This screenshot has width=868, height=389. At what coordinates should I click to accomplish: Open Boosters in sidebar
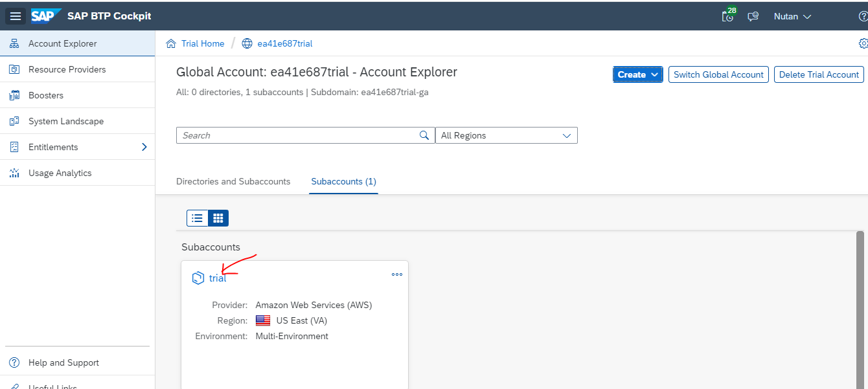click(78, 95)
